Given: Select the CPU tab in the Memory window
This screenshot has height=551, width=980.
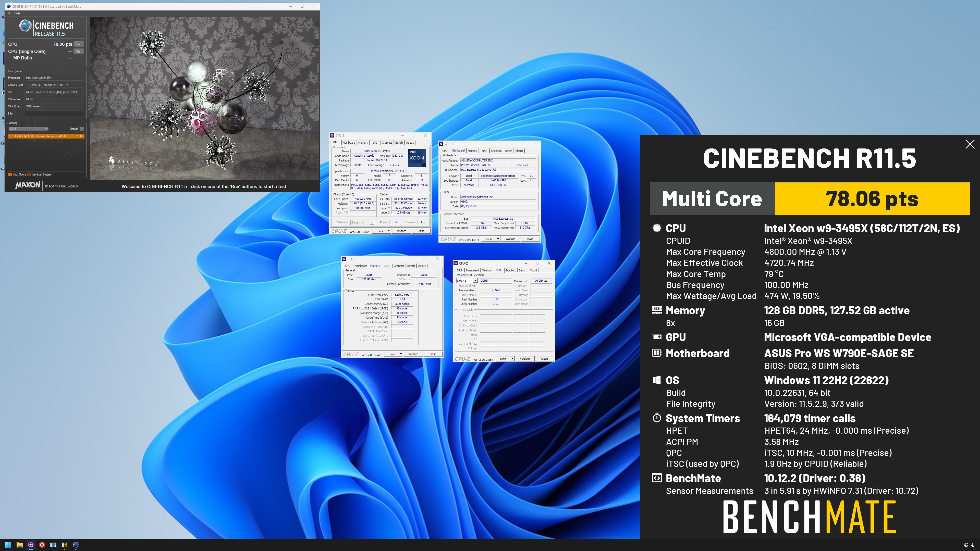Looking at the screenshot, I should click(348, 266).
